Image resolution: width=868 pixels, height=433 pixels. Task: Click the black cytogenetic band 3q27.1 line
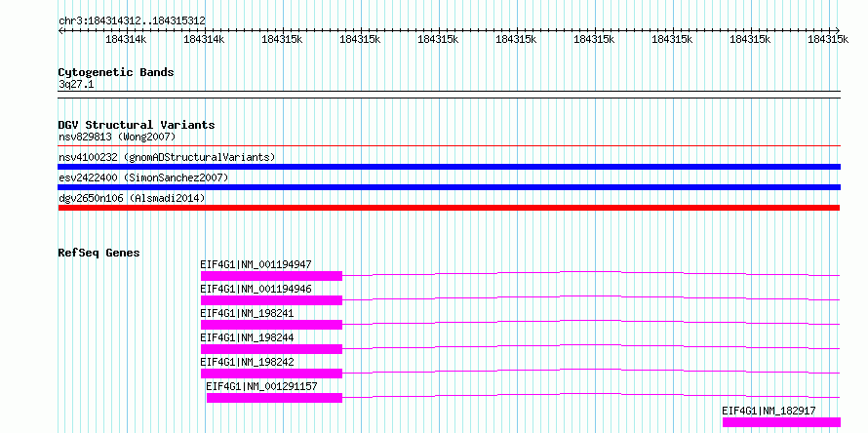pyautogui.click(x=450, y=95)
